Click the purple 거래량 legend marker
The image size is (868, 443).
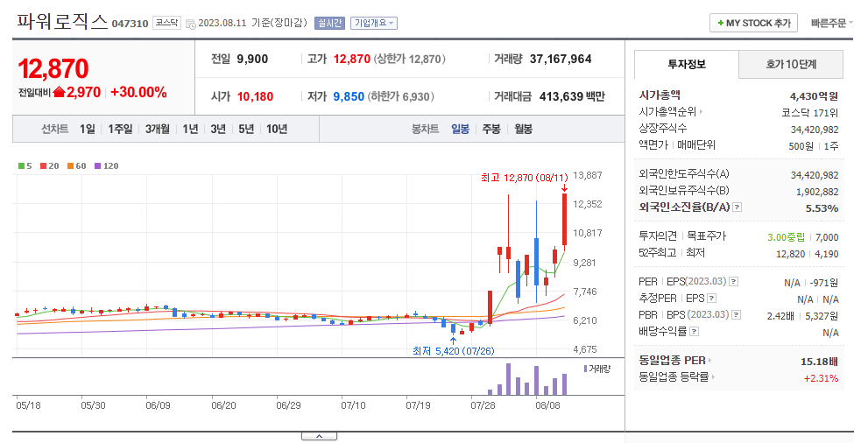pyautogui.click(x=586, y=369)
